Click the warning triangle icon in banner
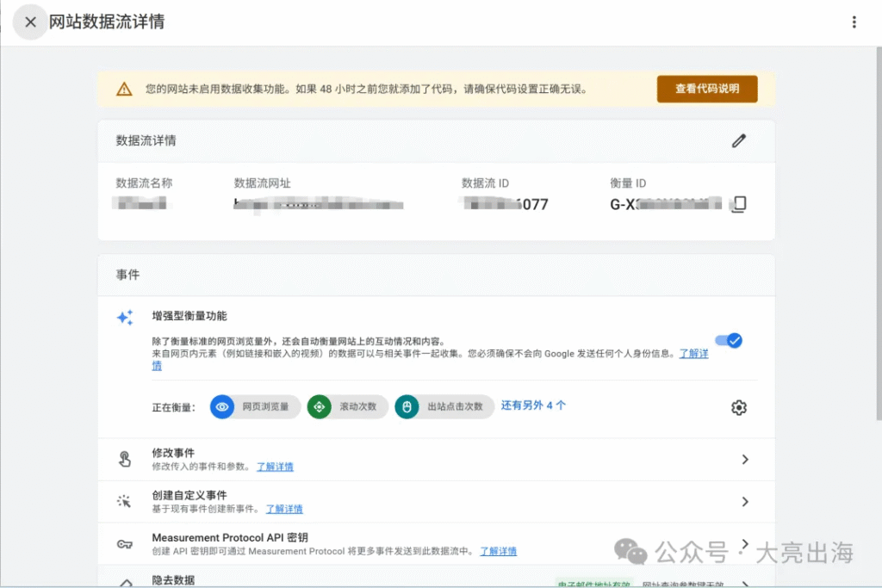882x588 pixels. click(125, 89)
